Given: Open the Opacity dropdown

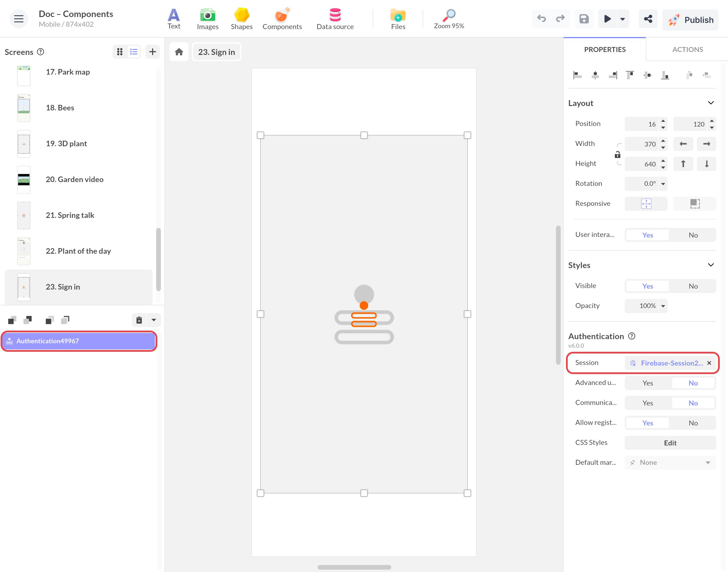Looking at the screenshot, I should pos(663,306).
